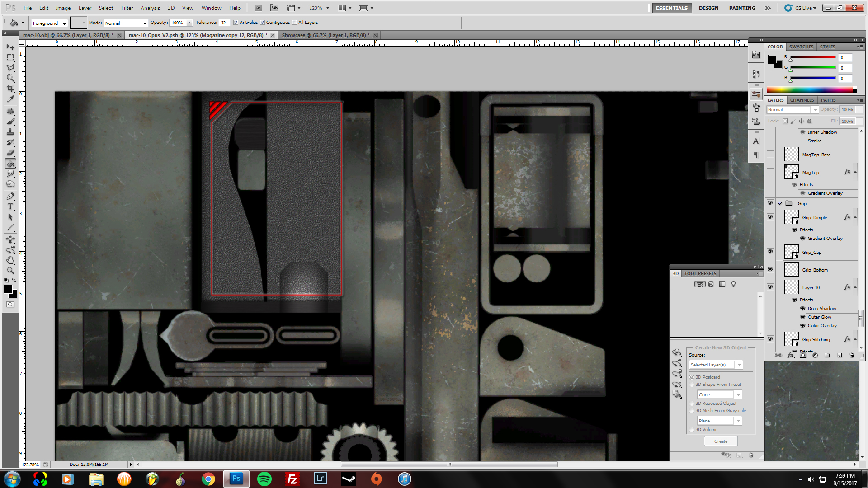
Task: Select the Horizontal Type tool
Action: [10, 206]
